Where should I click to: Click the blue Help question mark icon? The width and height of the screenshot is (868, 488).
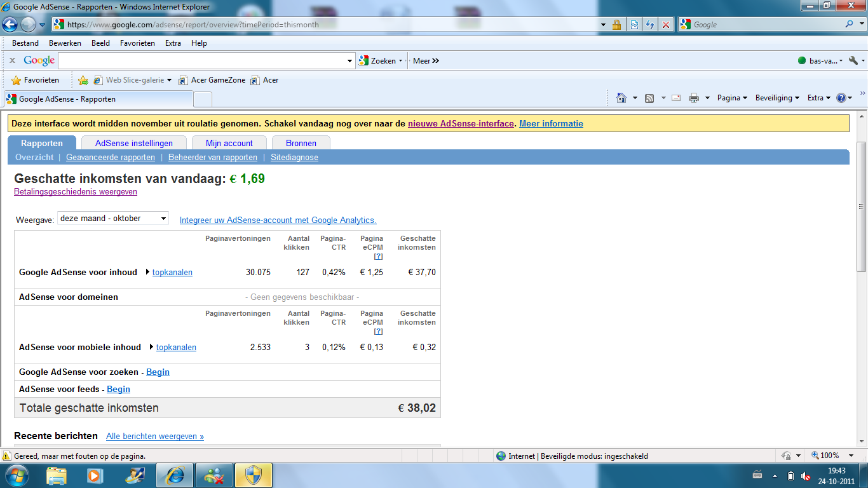[841, 98]
